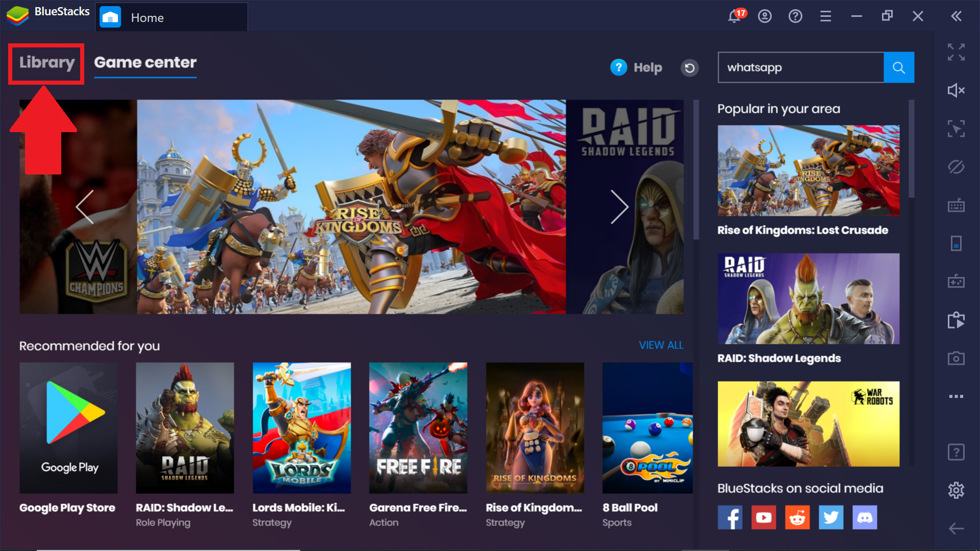
Task: Click the blue search magnifier button
Action: coord(899,67)
